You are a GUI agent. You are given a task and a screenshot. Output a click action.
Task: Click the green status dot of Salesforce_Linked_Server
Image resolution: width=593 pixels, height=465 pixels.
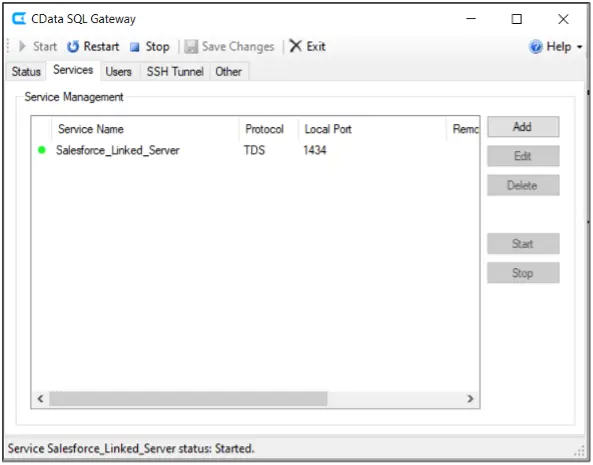[42, 150]
